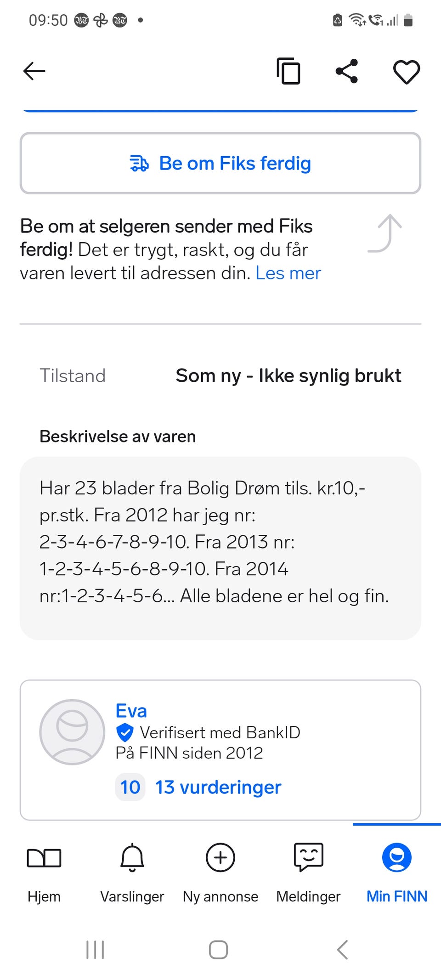Image resolution: width=441 pixels, height=980 pixels.
Task: View Eva's profile avatar
Action: pos(72,732)
